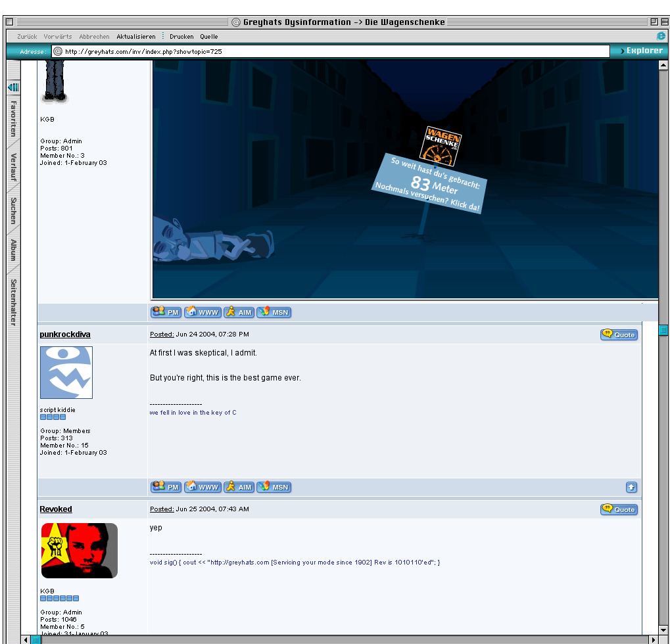Click punkrockdiva's AIM button
670x644 pixels.
(x=239, y=487)
